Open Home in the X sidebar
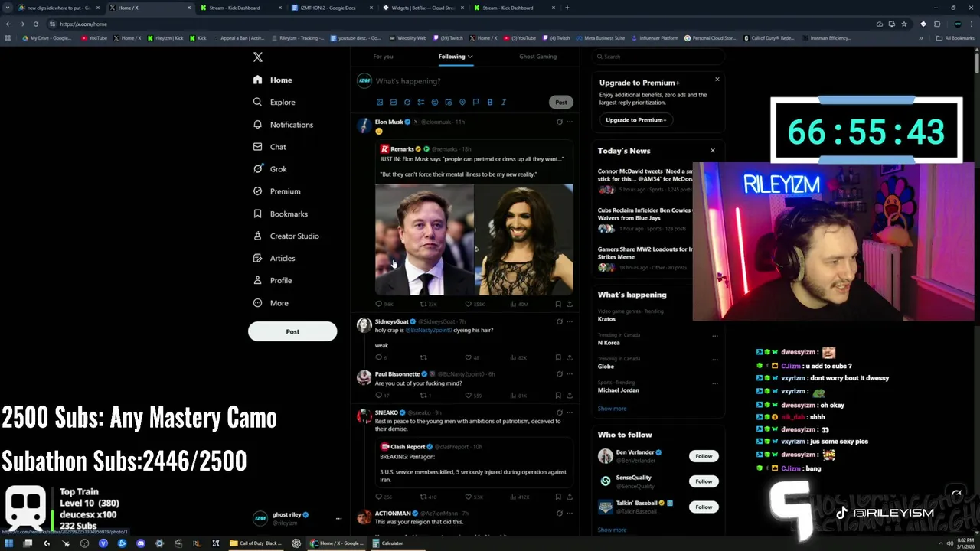The height and width of the screenshot is (551, 980). tap(273, 80)
